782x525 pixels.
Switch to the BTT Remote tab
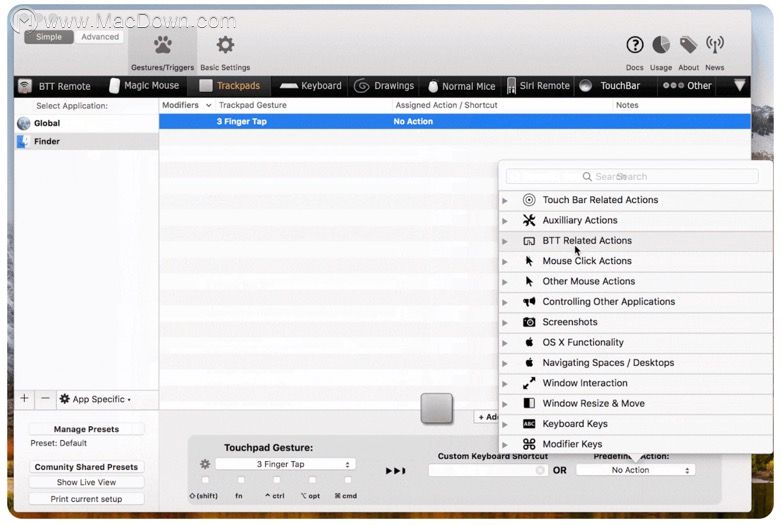pyautogui.click(x=55, y=86)
